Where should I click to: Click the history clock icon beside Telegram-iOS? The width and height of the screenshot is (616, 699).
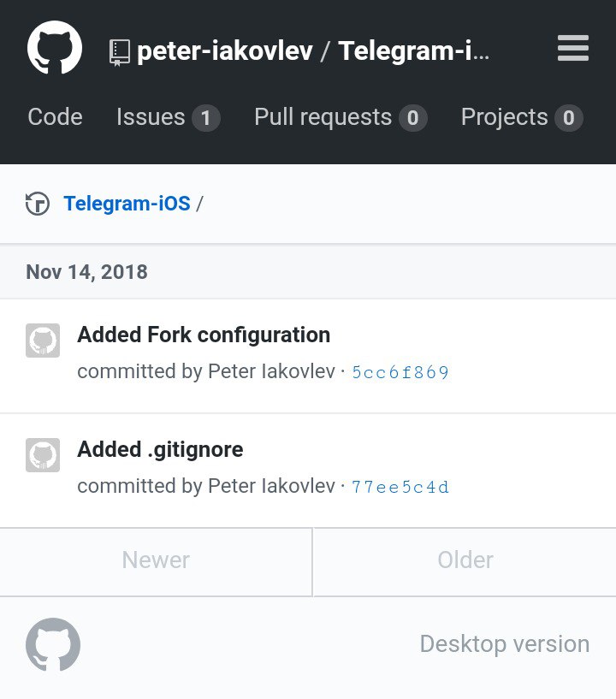click(x=38, y=204)
